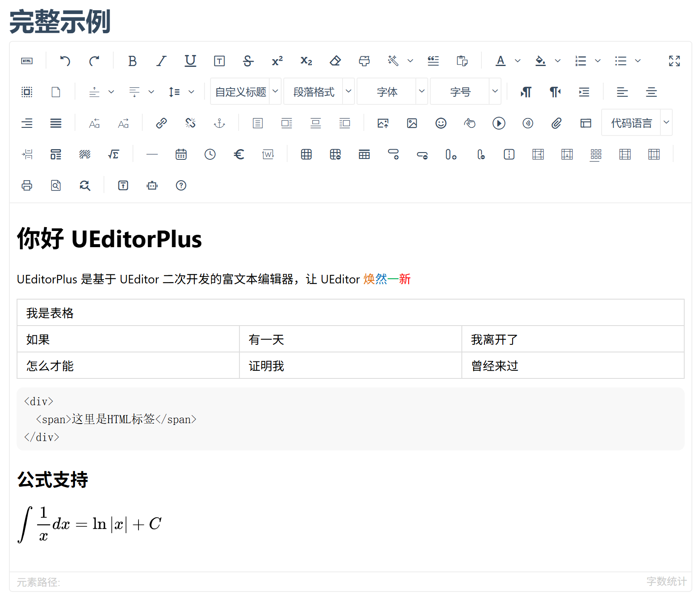This screenshot has width=700, height=603.
Task: Toggle underline formatting
Action: click(190, 61)
